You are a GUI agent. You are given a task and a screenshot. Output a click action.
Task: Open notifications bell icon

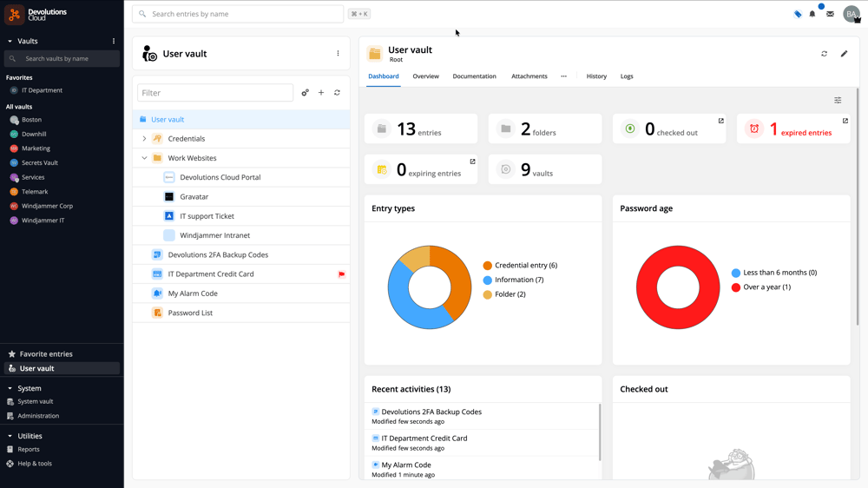click(x=812, y=14)
